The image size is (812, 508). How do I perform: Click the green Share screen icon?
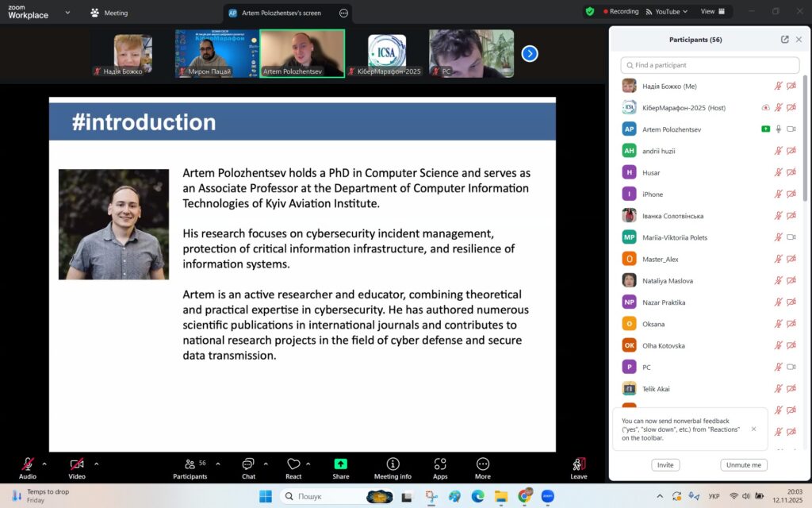(340, 464)
